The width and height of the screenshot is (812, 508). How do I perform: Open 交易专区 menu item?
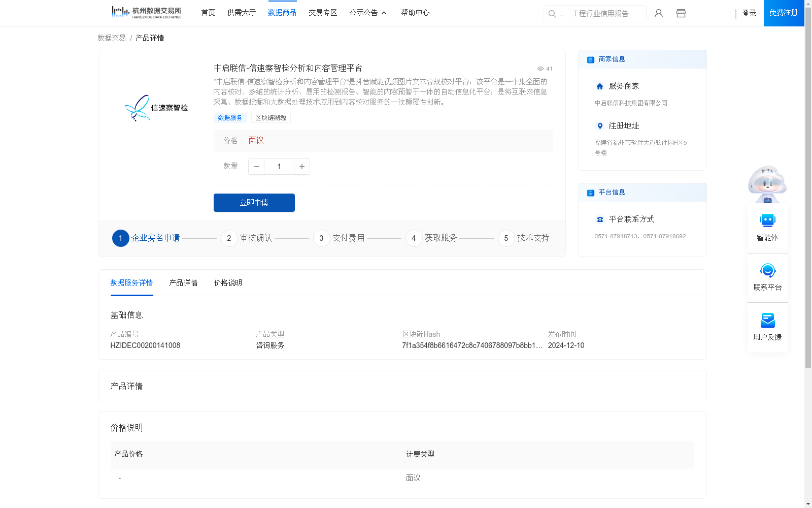click(x=323, y=13)
